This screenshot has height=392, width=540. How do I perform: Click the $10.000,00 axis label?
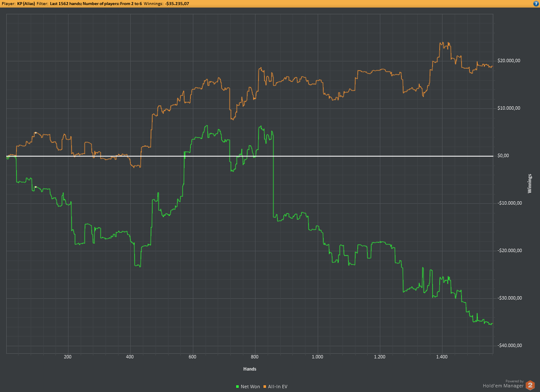(x=509, y=108)
